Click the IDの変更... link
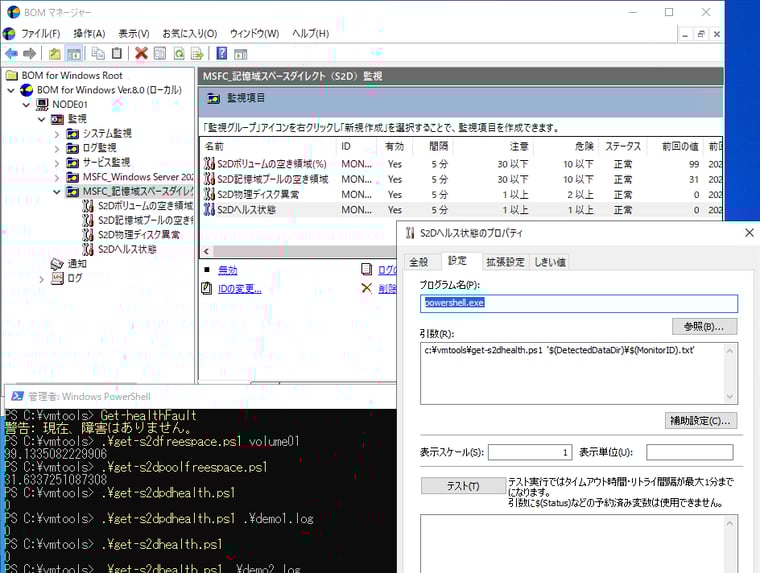The width and height of the screenshot is (760, 573). coord(239,289)
